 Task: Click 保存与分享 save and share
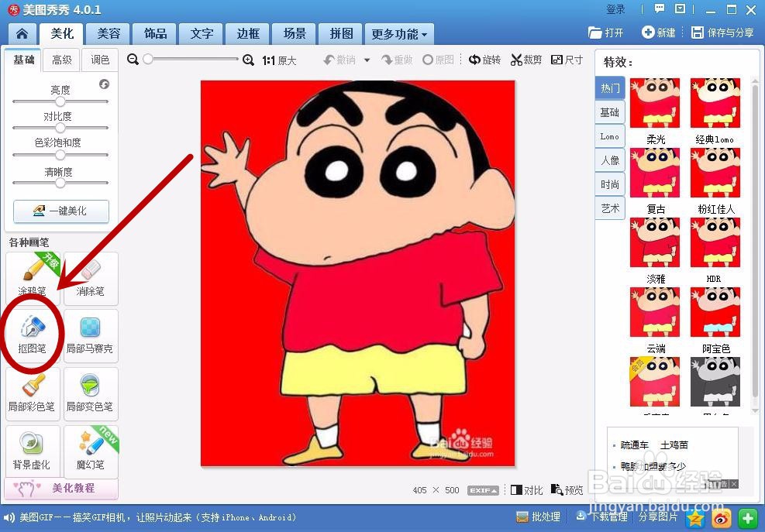pos(722,33)
